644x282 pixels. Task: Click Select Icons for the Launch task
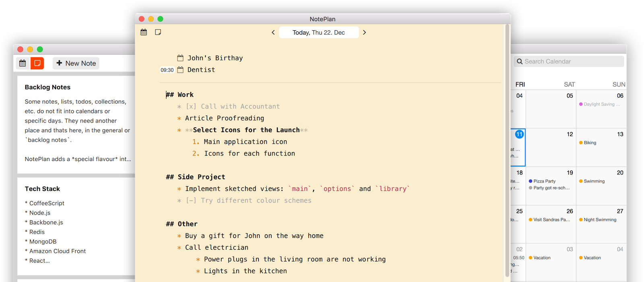coord(246,130)
